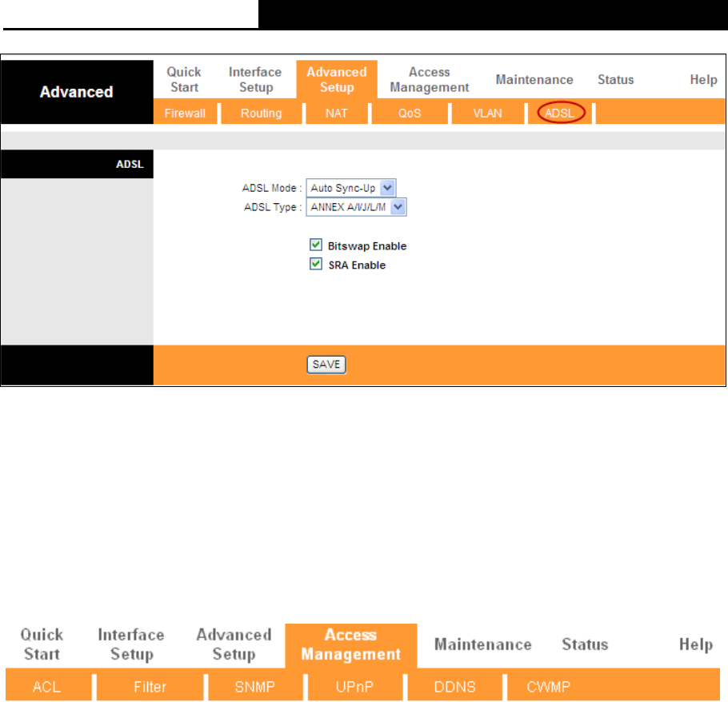This screenshot has height=702, width=728.
Task: Click Maintenance in the lower menu
Action: pos(483,644)
